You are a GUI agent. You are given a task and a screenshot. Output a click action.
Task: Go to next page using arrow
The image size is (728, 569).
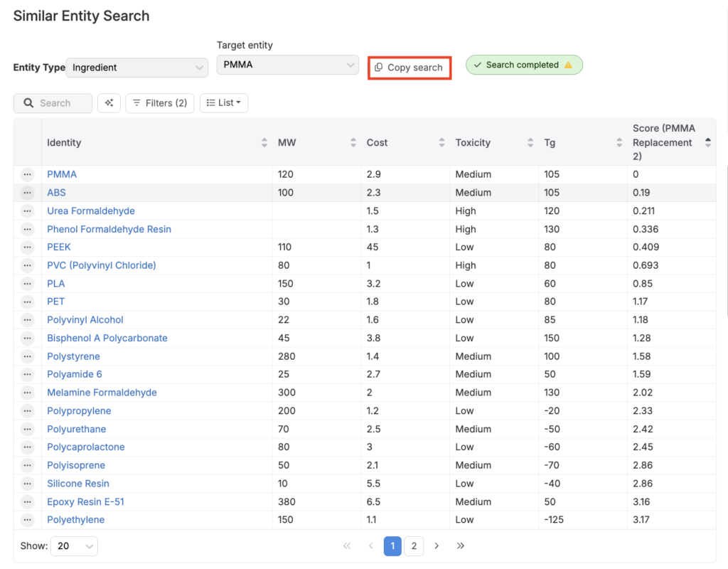437,546
